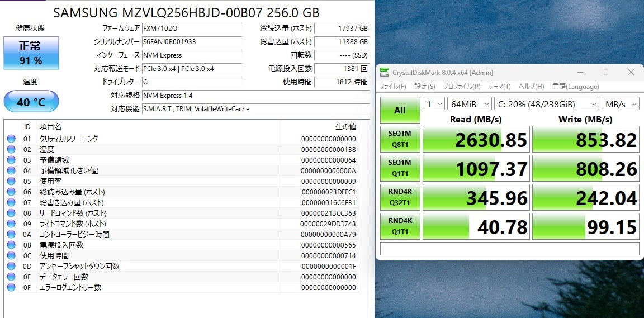Image resolution: width=644 pixels, height=318 pixels.
Task: Click the empty comment field below results
Action: coord(510,249)
